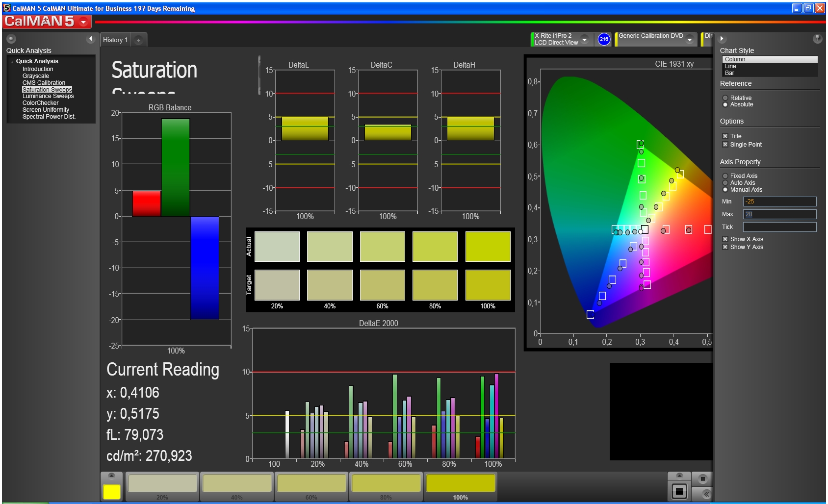Open the X-Rite i1Pro 2 meter dropdown
The image size is (828, 504).
[584, 39]
